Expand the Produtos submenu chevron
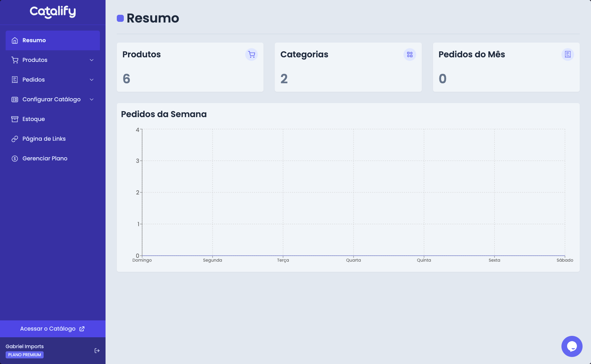The height and width of the screenshot is (364, 591). 91,60
